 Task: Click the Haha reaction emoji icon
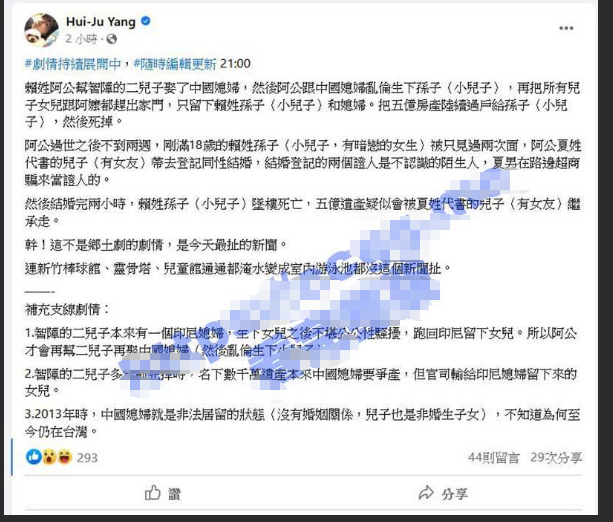[65, 457]
